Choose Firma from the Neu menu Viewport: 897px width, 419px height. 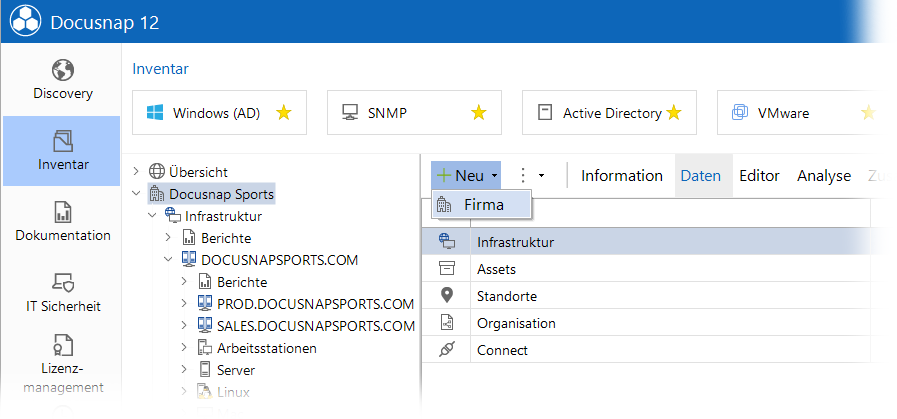point(482,204)
